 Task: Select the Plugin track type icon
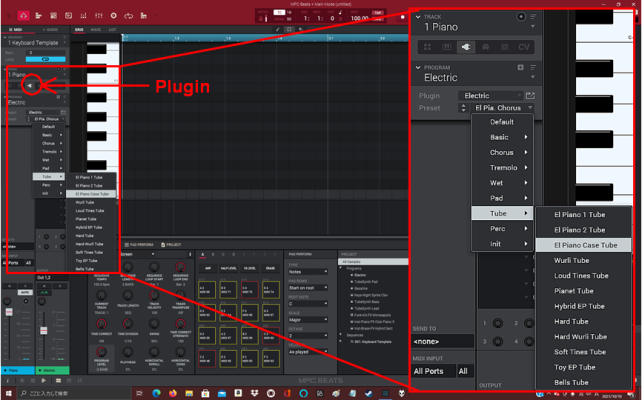(466, 46)
